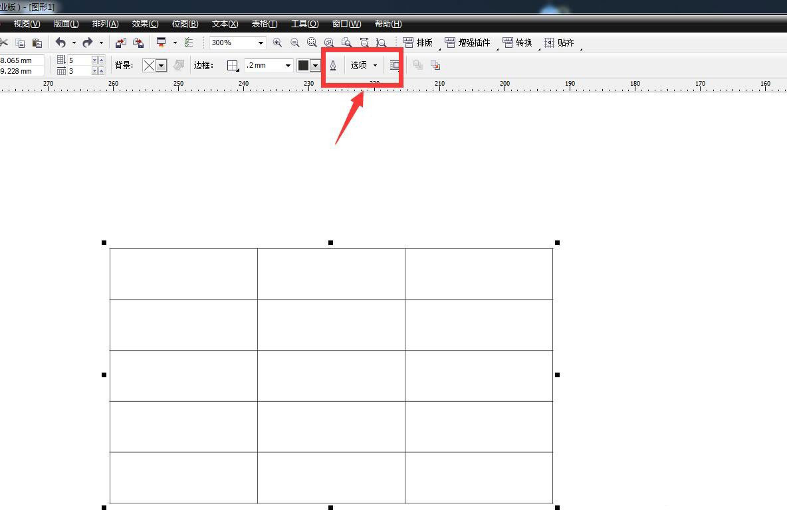
Task: Click the wrap text icon beside 选项
Action: point(395,65)
